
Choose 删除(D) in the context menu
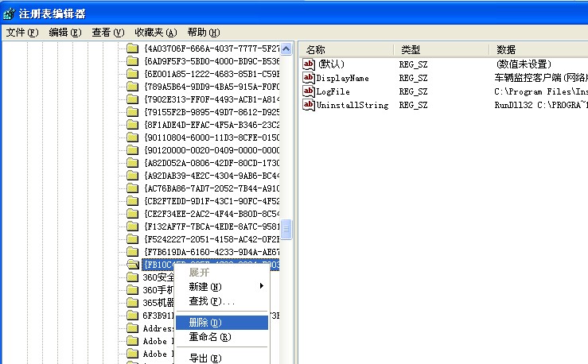(204, 323)
